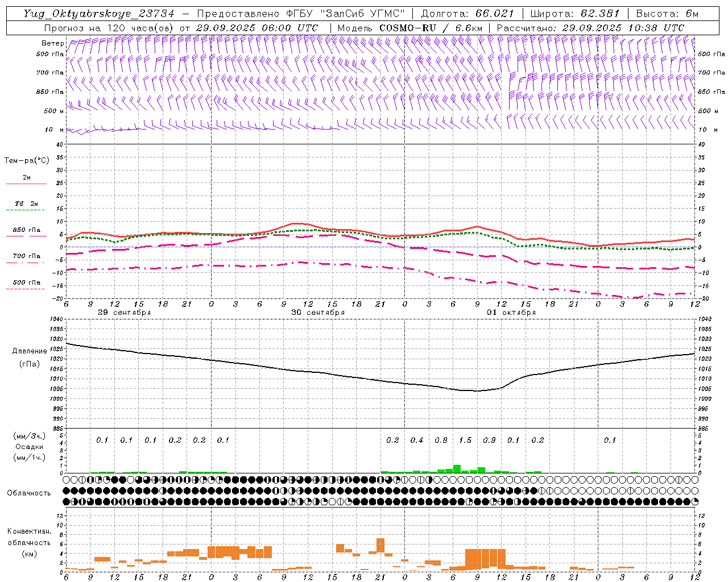This screenshot has height=582, width=728.
Task: Click the Облачность cloud cover label
Action: [x=29, y=493]
